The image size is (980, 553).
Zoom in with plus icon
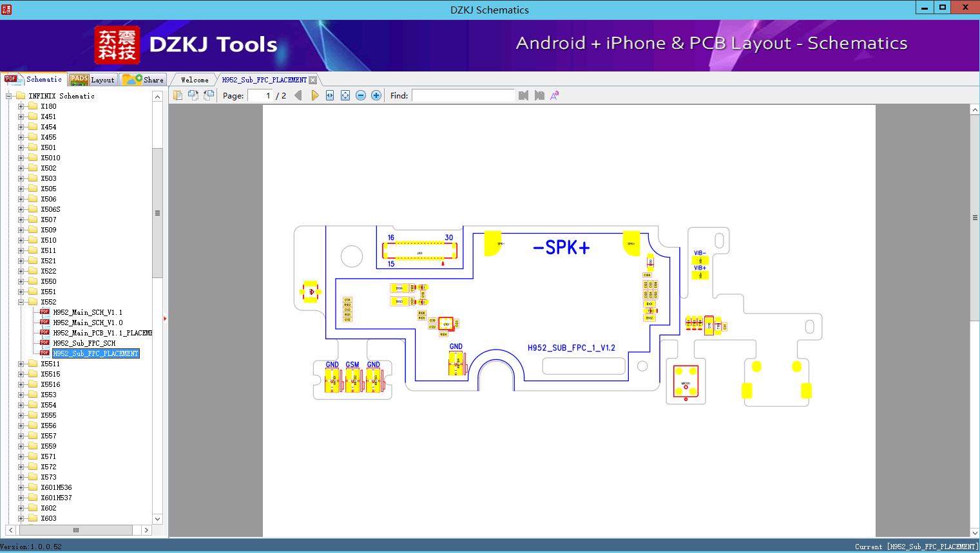(x=376, y=95)
